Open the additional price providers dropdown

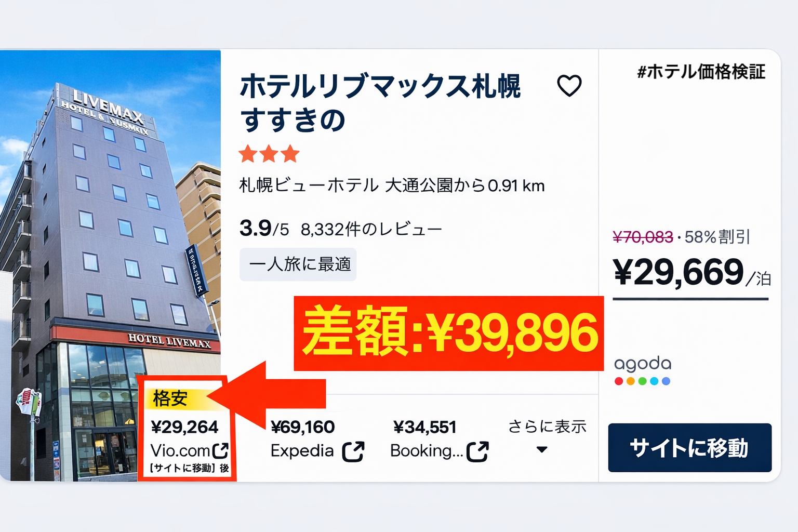point(542,448)
